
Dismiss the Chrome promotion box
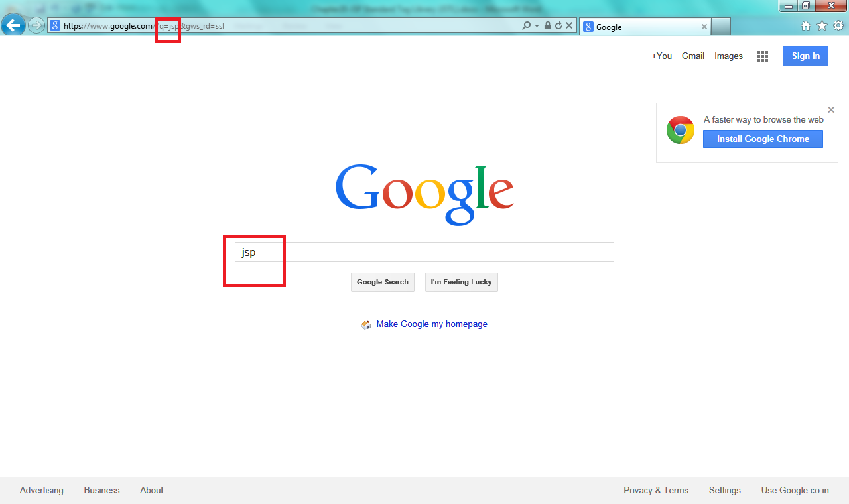(x=831, y=110)
